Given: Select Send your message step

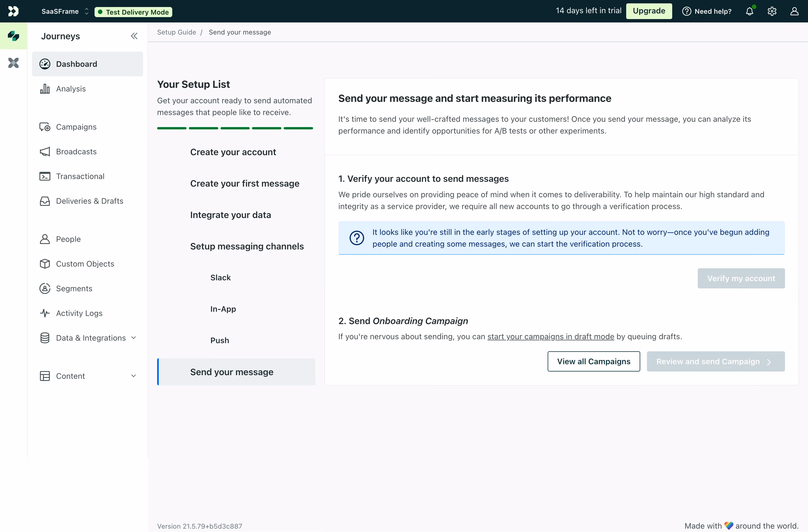Looking at the screenshot, I should (236, 372).
